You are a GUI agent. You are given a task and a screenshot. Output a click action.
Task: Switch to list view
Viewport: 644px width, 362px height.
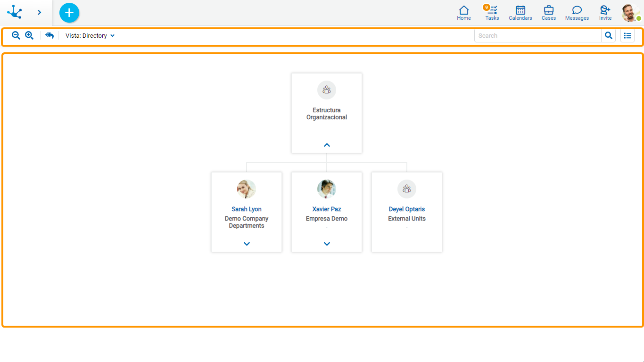[x=627, y=35]
